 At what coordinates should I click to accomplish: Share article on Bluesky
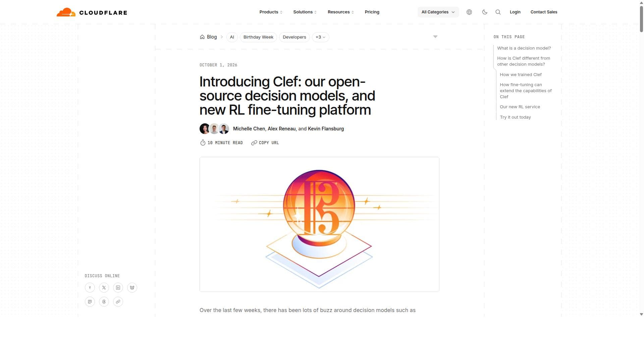click(132, 288)
